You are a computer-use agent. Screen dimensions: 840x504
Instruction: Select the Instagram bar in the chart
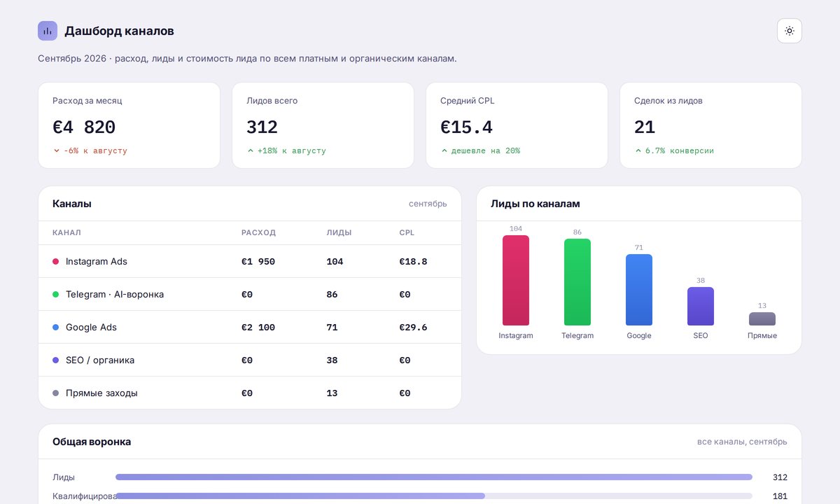[516, 280]
